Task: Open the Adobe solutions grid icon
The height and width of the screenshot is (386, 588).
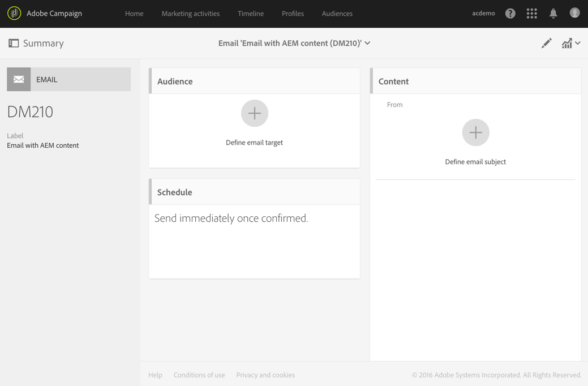Action: point(531,13)
